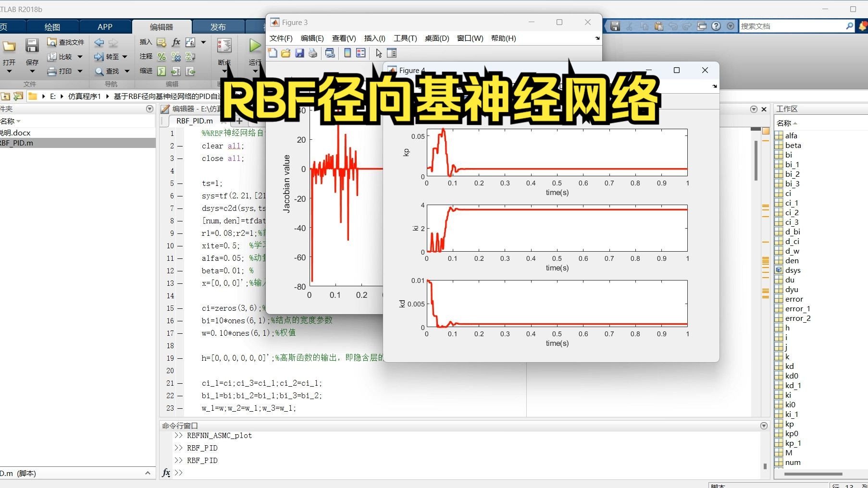This screenshot has height=488, width=868.
Task: Click the smart indent icon
Action: click(x=161, y=71)
